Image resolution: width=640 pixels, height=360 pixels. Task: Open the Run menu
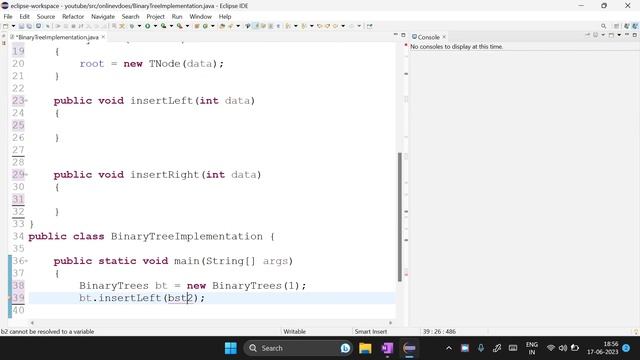click(x=177, y=16)
